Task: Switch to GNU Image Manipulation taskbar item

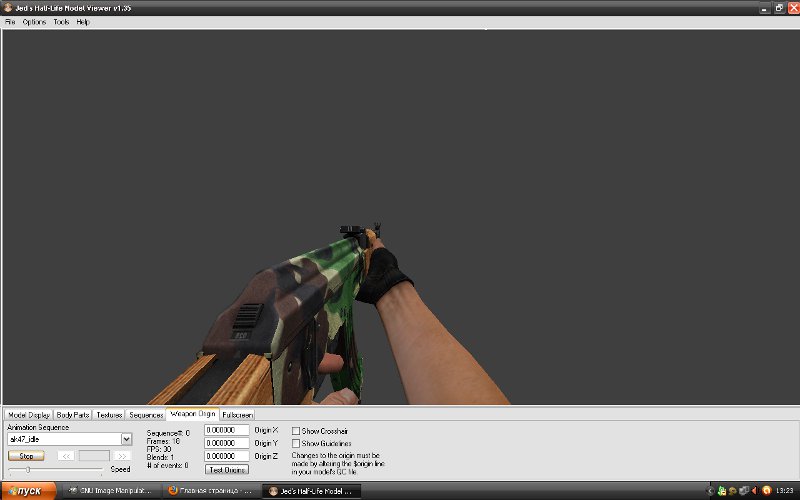Action: click(111, 491)
